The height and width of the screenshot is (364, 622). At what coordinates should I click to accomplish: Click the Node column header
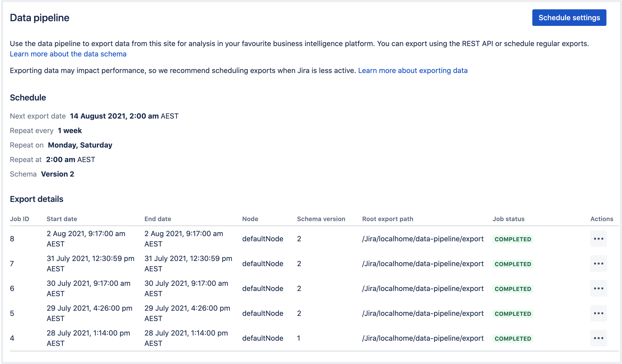point(250,219)
